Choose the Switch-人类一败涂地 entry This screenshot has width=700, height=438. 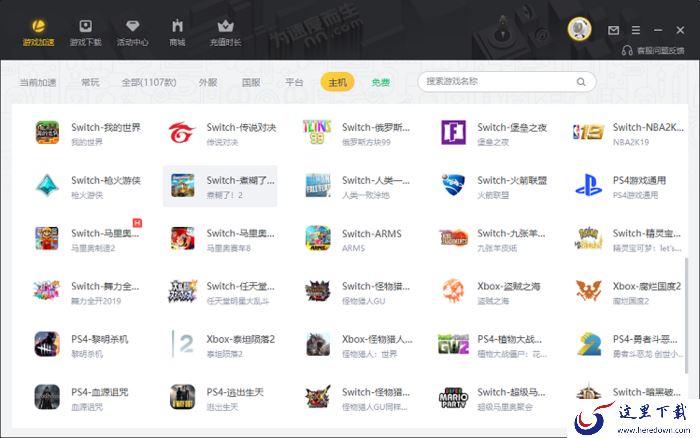pos(357,186)
